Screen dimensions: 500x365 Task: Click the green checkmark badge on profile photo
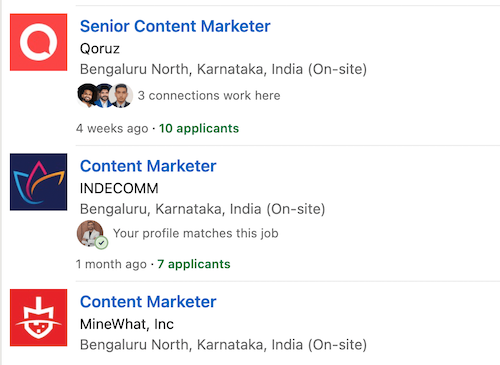101,243
